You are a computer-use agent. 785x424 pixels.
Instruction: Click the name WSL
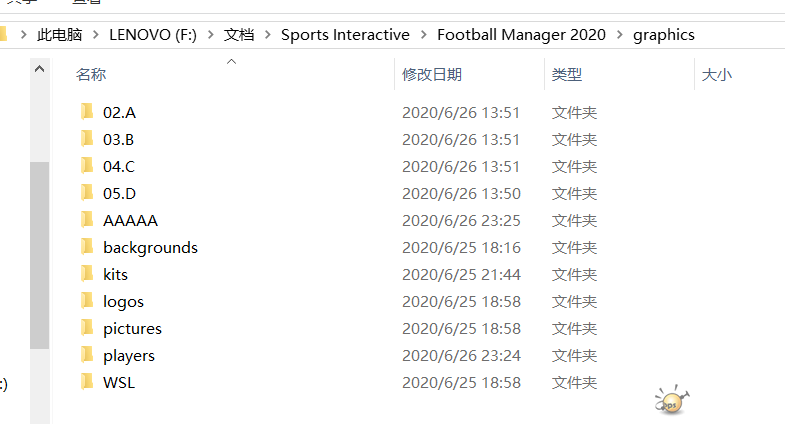point(119,383)
